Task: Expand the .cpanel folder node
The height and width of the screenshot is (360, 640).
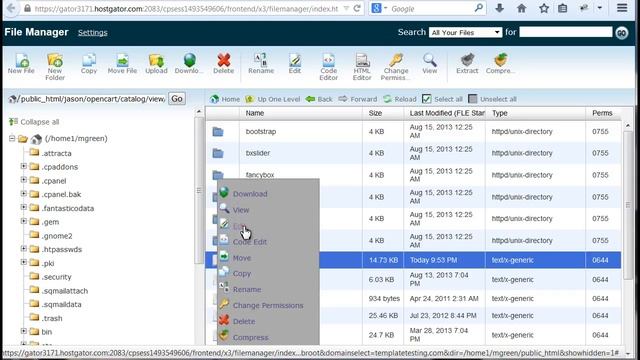Action: pos(24,180)
